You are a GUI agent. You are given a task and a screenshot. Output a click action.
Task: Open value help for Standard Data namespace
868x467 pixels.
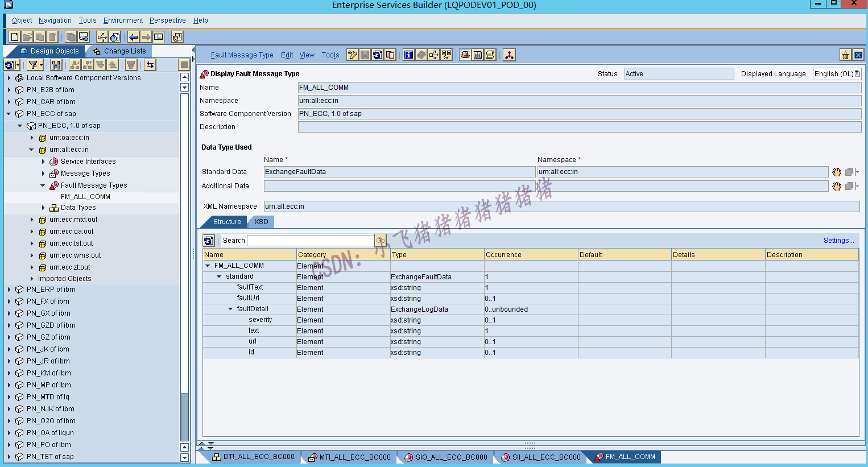coord(836,171)
